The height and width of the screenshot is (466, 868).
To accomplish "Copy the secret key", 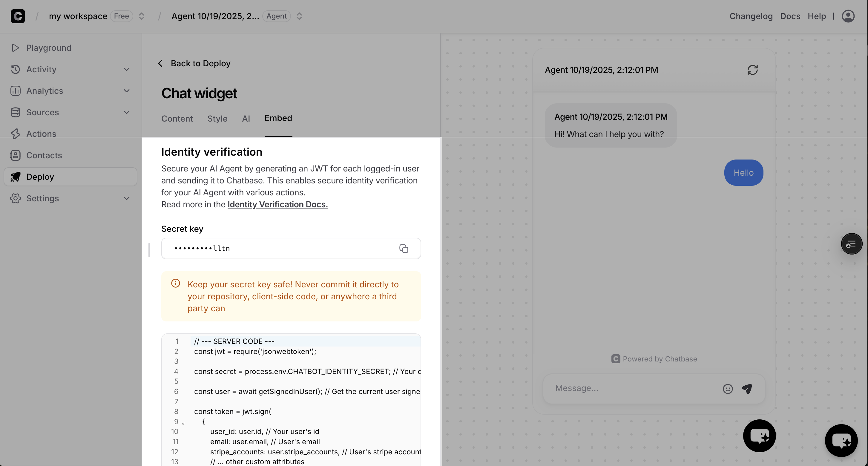I will click(404, 248).
